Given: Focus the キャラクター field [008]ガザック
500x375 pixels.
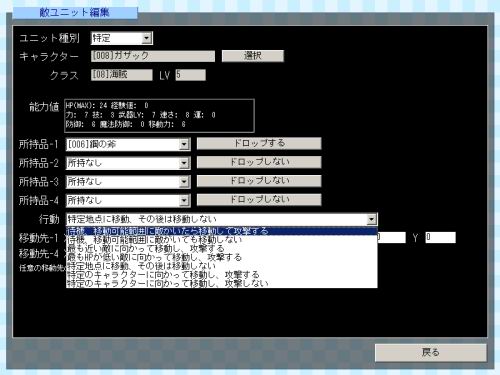Looking at the screenshot, I should point(153,56).
